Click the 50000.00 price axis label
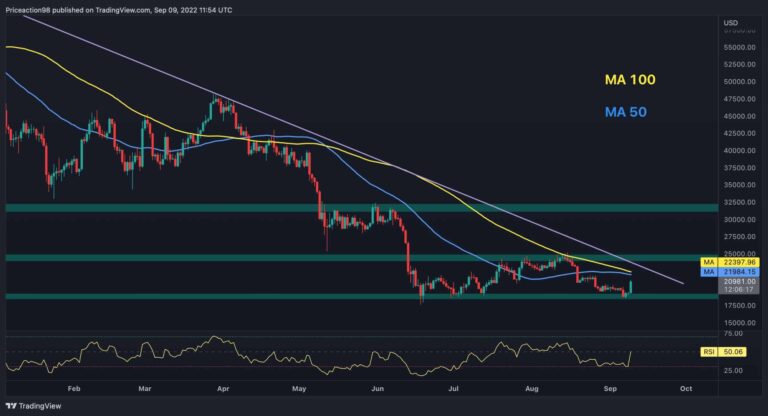The image size is (768, 416). point(740,82)
